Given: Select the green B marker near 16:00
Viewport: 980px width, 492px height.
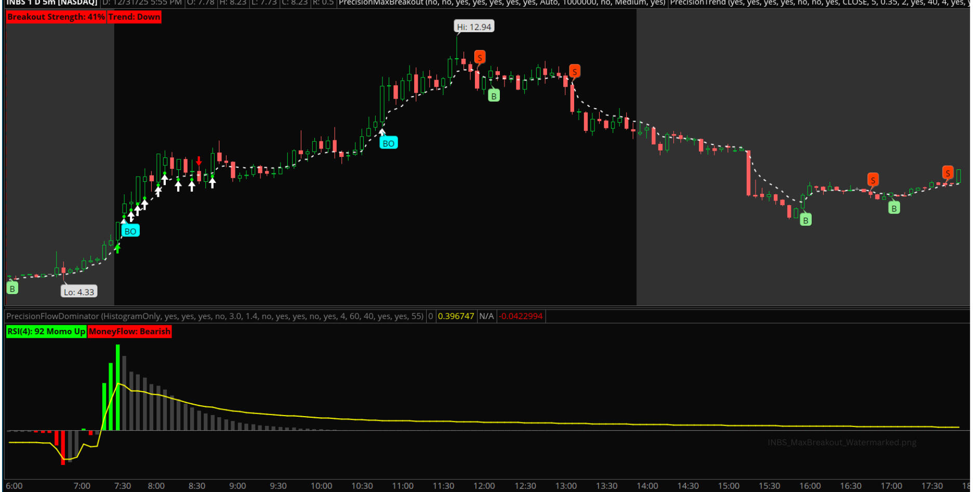Looking at the screenshot, I should (x=805, y=220).
